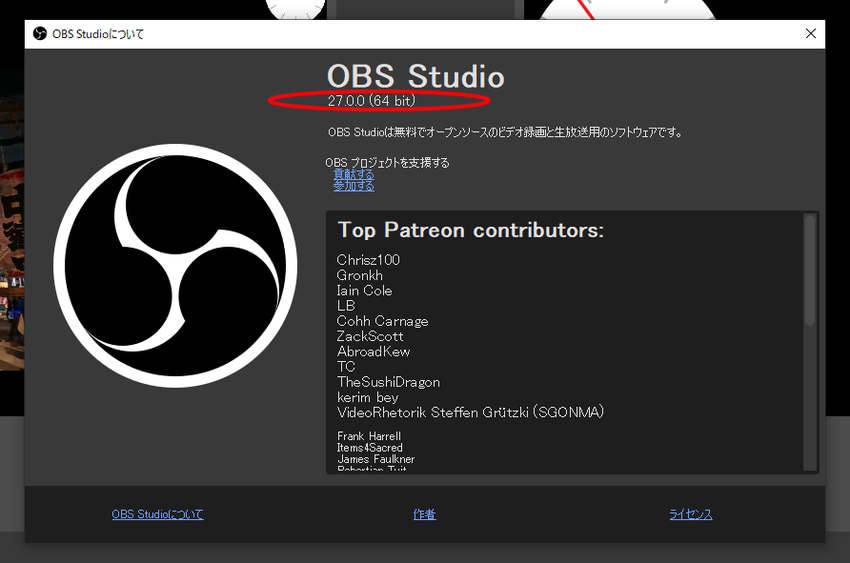Click the large OBS Studio logo

click(x=175, y=266)
